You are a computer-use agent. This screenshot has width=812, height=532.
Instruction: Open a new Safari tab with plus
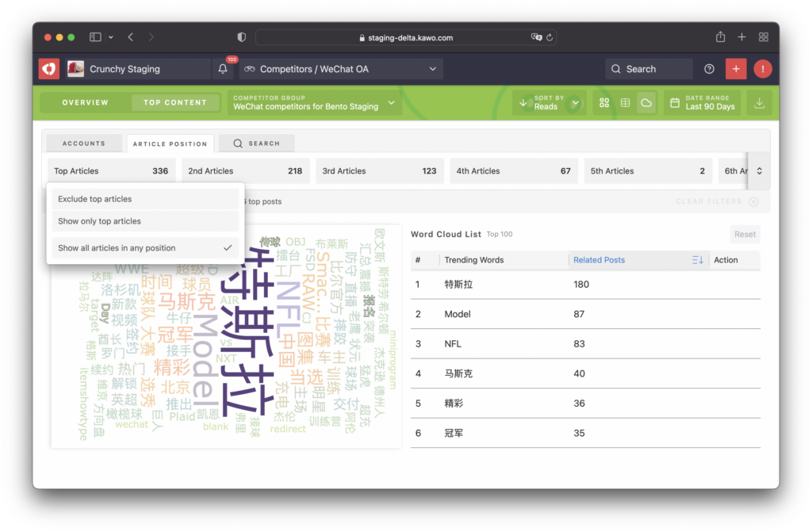click(741, 37)
